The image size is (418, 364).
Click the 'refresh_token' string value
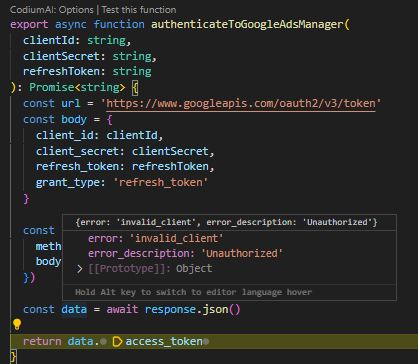pyautogui.click(x=160, y=183)
